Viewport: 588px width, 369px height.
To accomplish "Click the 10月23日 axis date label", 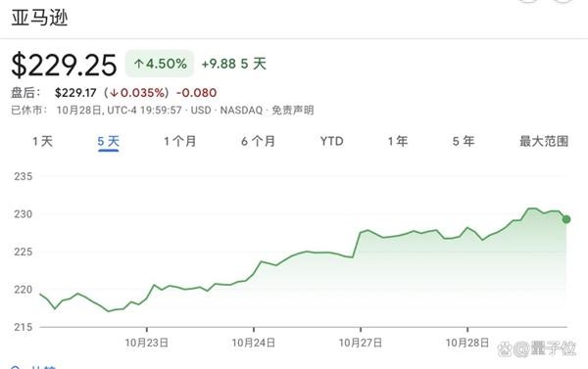I will click(147, 343).
